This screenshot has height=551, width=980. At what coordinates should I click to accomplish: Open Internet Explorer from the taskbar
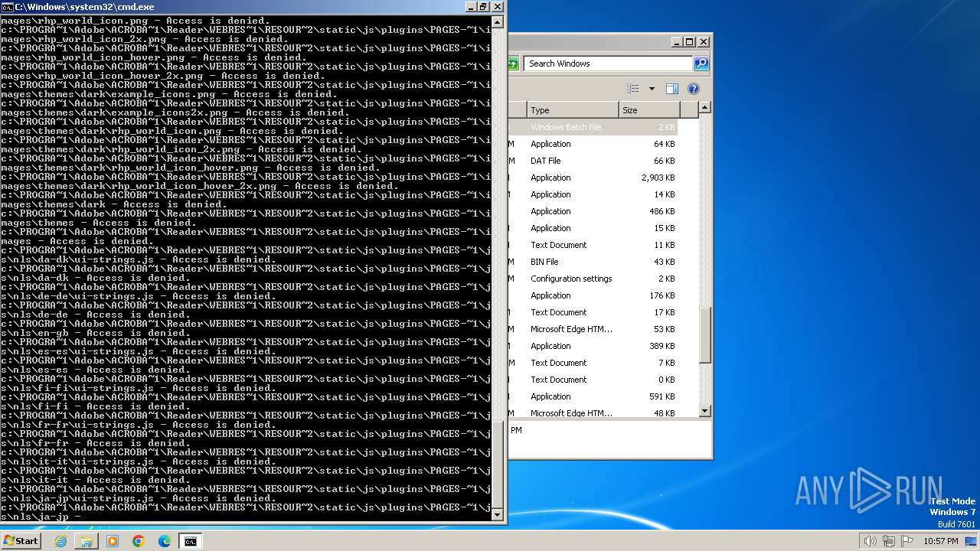point(60,541)
